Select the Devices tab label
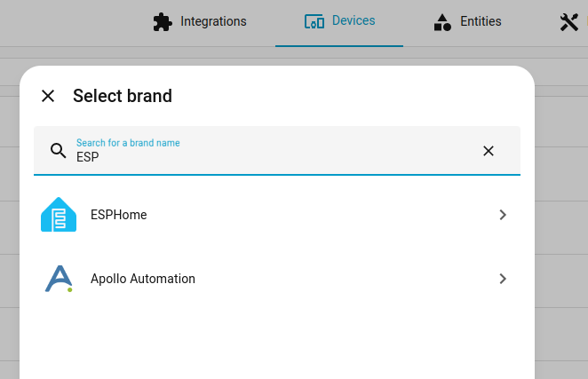Screen dimensions: 588x379 click(x=353, y=20)
